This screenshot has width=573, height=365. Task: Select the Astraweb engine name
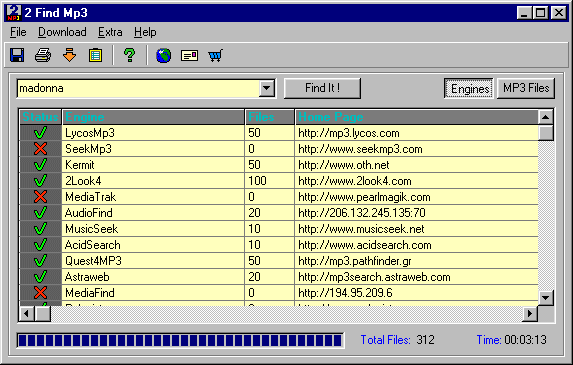coord(87,277)
